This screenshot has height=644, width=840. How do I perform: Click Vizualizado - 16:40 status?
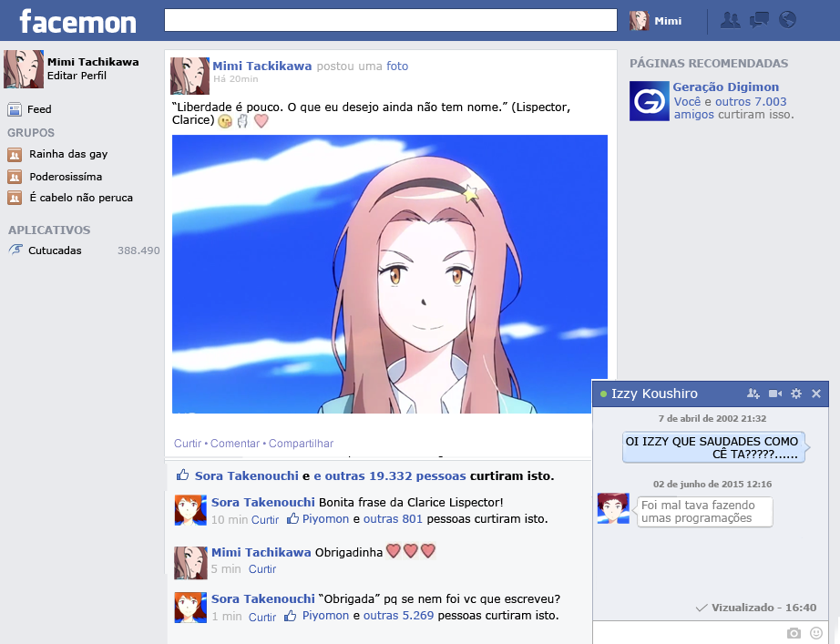pyautogui.click(x=756, y=608)
